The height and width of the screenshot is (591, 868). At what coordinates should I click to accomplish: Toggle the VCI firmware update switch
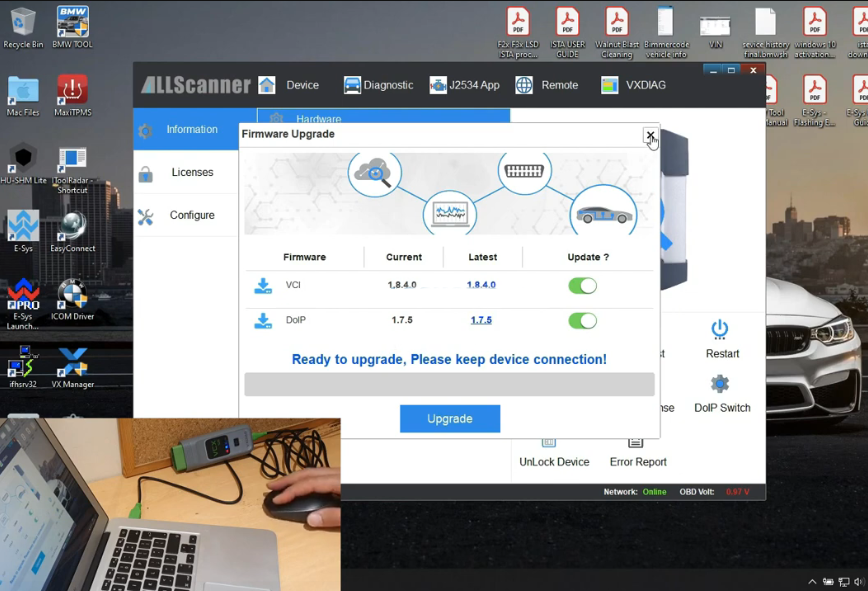[x=582, y=286]
